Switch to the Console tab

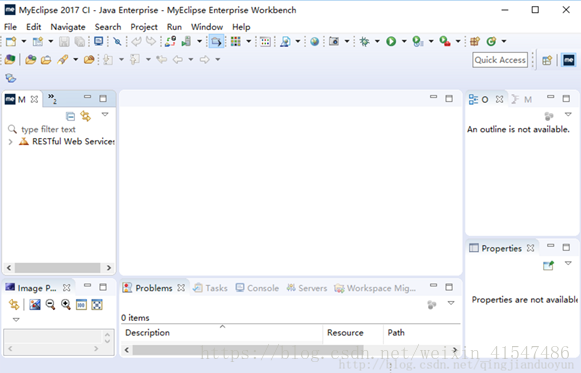coord(258,288)
